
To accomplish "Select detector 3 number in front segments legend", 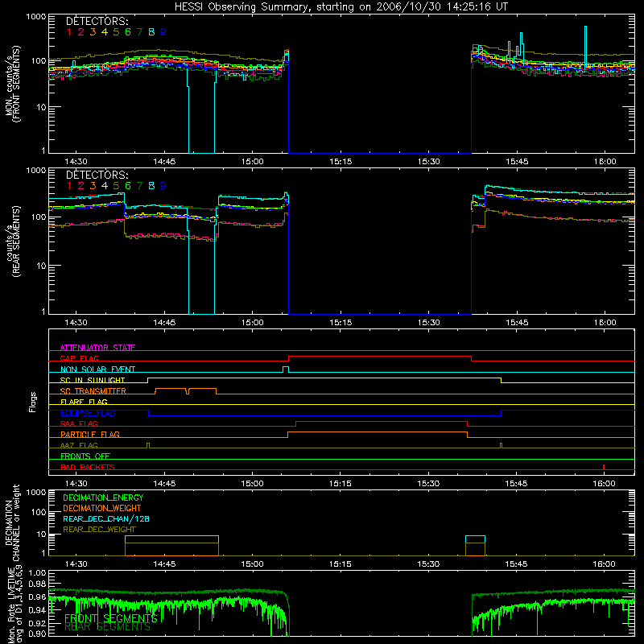I will coord(93,32).
